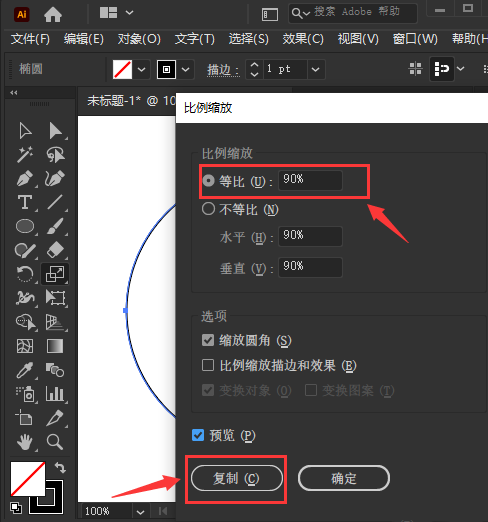Open the 视图(V) menu
The width and height of the screenshot is (488, 522).
pyautogui.click(x=358, y=39)
